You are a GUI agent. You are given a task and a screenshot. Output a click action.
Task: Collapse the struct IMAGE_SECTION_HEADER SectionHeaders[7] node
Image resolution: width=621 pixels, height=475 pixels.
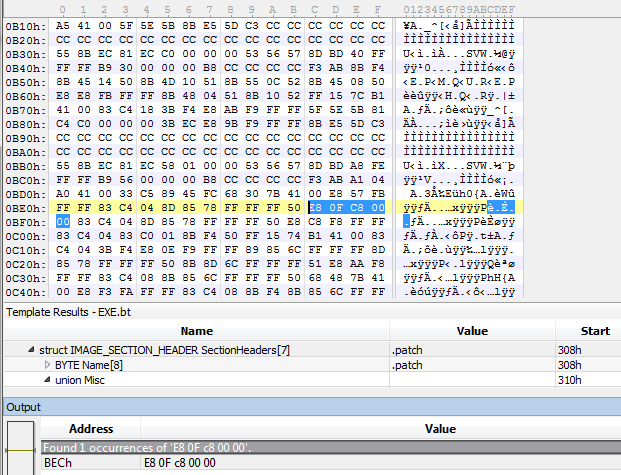pyautogui.click(x=31, y=349)
